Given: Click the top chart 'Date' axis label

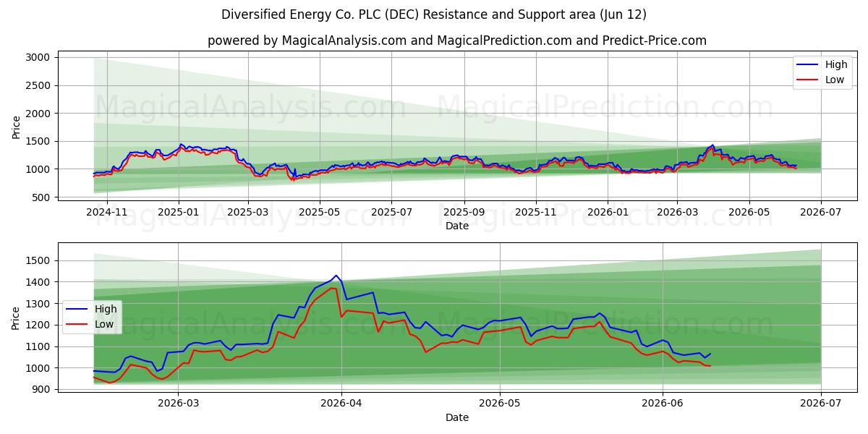Looking at the screenshot, I should [x=457, y=226].
